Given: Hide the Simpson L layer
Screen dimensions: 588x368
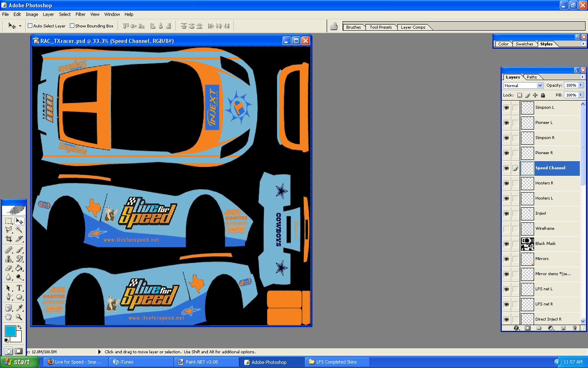Looking at the screenshot, I should point(506,108).
